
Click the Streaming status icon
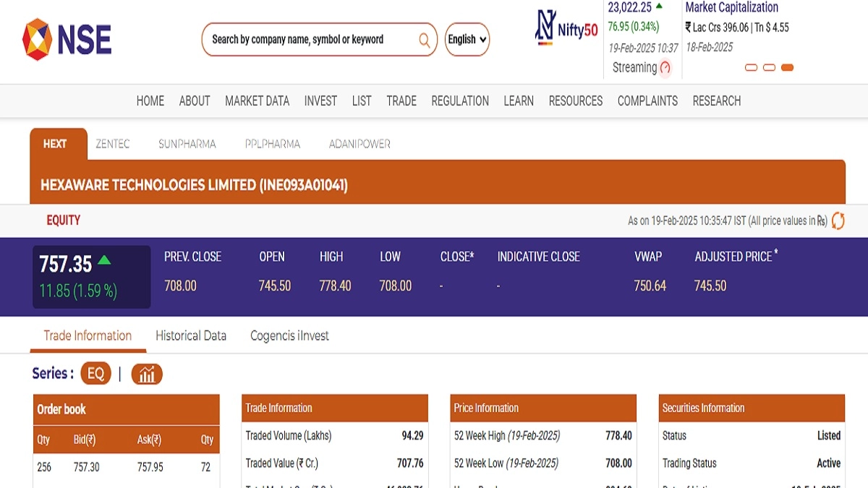pyautogui.click(x=665, y=68)
